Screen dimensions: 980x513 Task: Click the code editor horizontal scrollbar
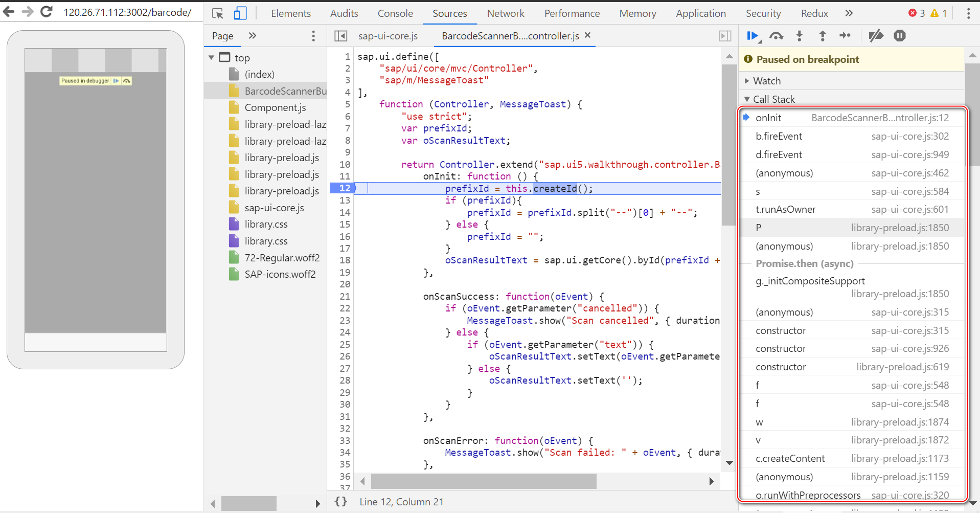pyautogui.click(x=484, y=481)
